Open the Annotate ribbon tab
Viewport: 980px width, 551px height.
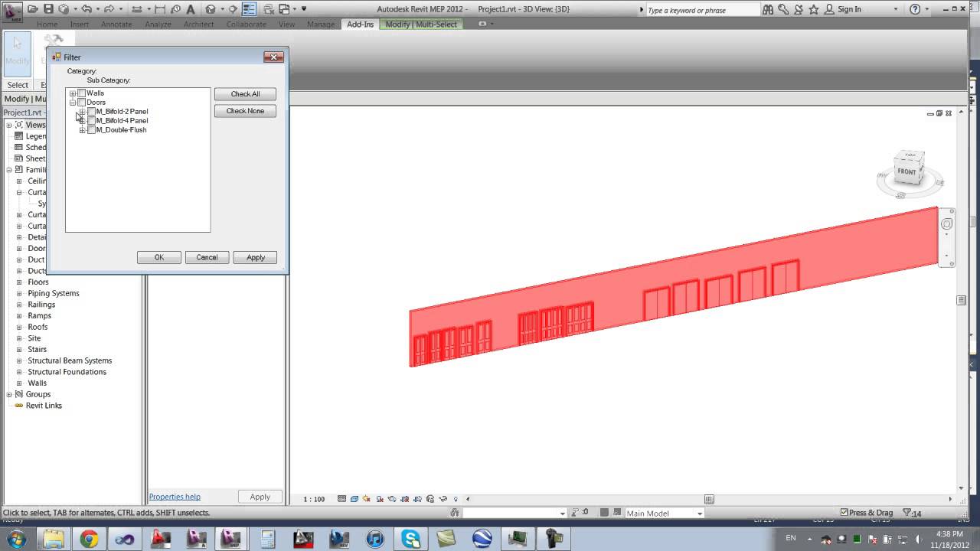[116, 24]
